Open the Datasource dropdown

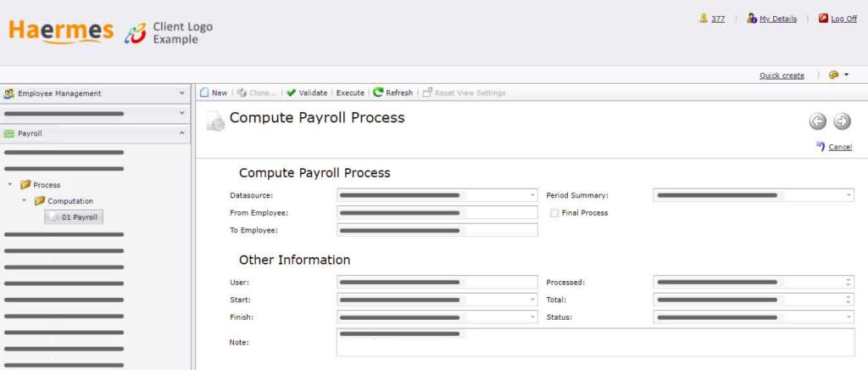pyautogui.click(x=532, y=195)
